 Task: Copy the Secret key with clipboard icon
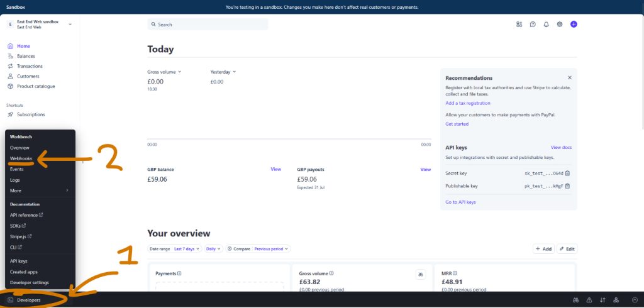(x=568, y=173)
